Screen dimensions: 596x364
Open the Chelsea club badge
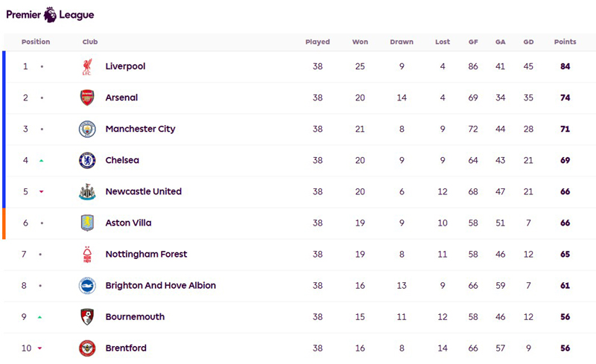coord(87,160)
